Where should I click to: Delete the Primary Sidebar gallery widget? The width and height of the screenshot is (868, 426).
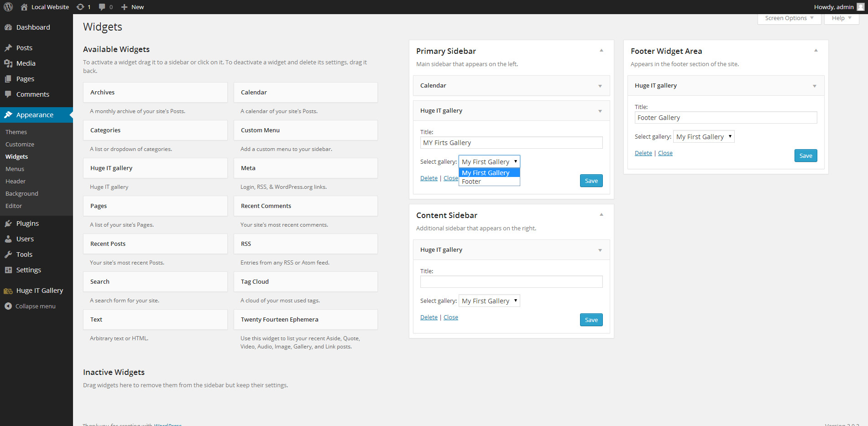(x=429, y=178)
